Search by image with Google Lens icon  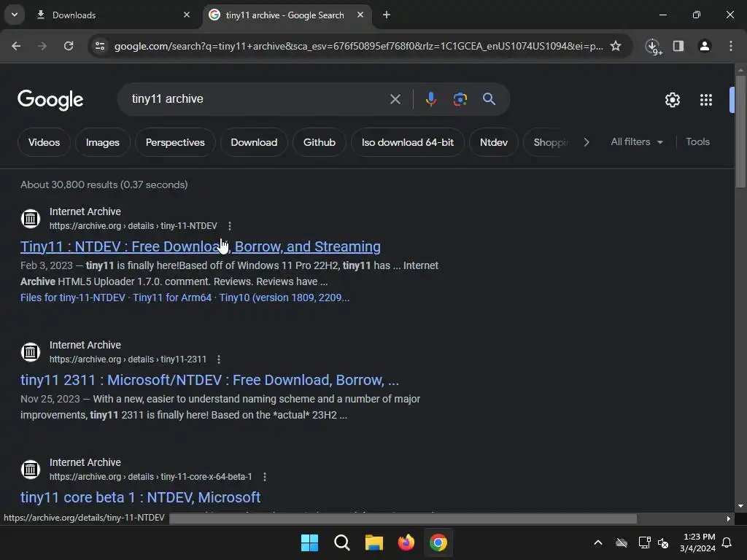click(460, 99)
